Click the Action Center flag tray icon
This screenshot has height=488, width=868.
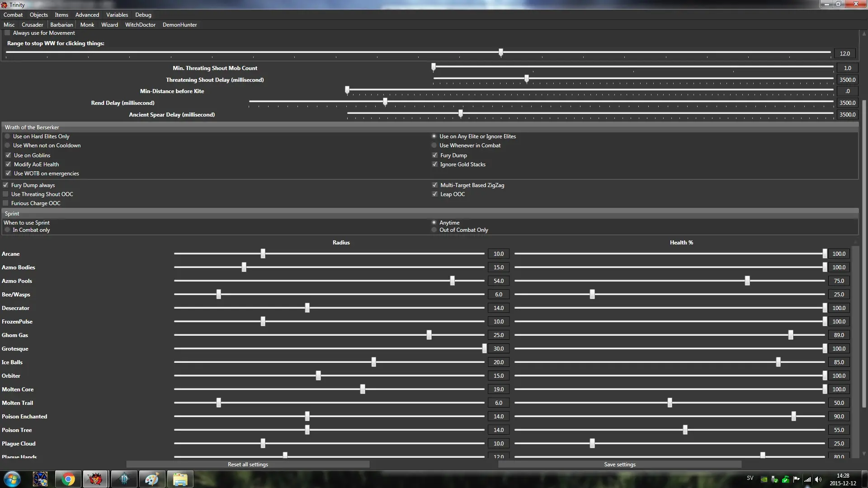click(x=797, y=479)
